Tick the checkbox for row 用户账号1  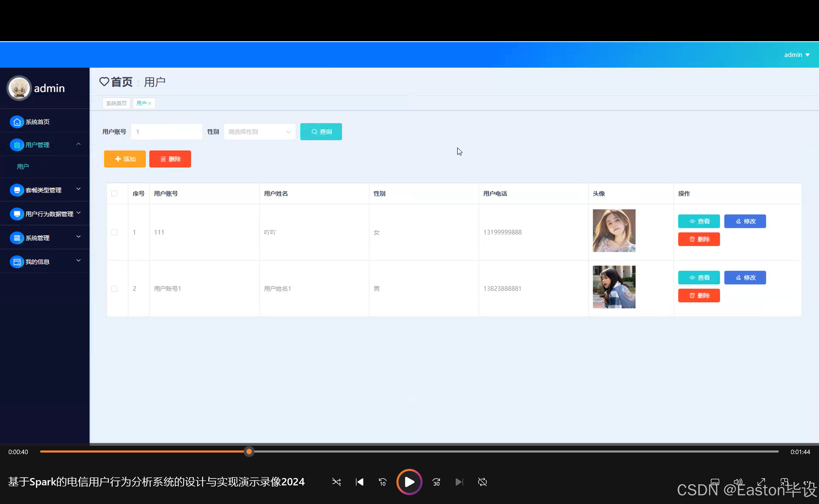click(x=114, y=289)
